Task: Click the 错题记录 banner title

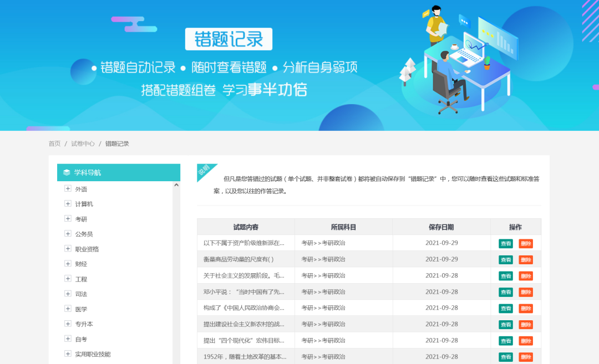Action: coord(229,39)
